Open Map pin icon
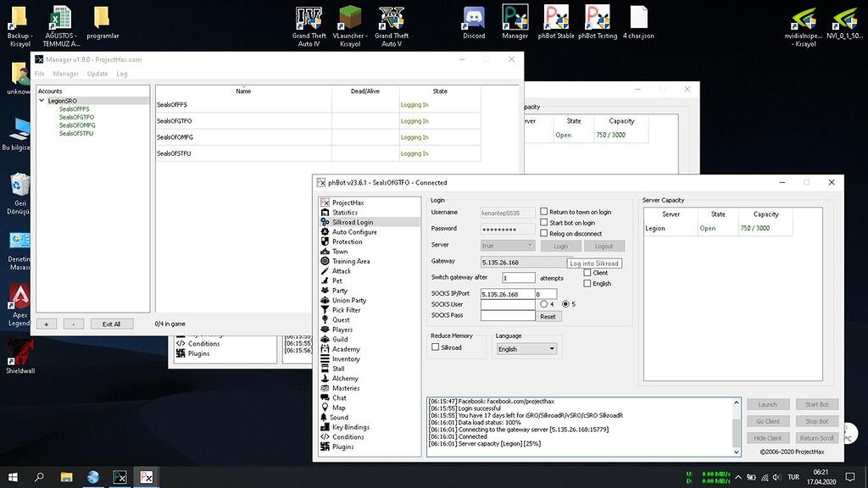 point(325,408)
